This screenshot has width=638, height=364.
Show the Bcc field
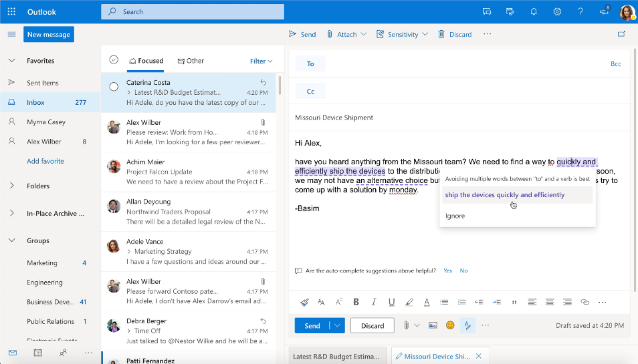[616, 63]
